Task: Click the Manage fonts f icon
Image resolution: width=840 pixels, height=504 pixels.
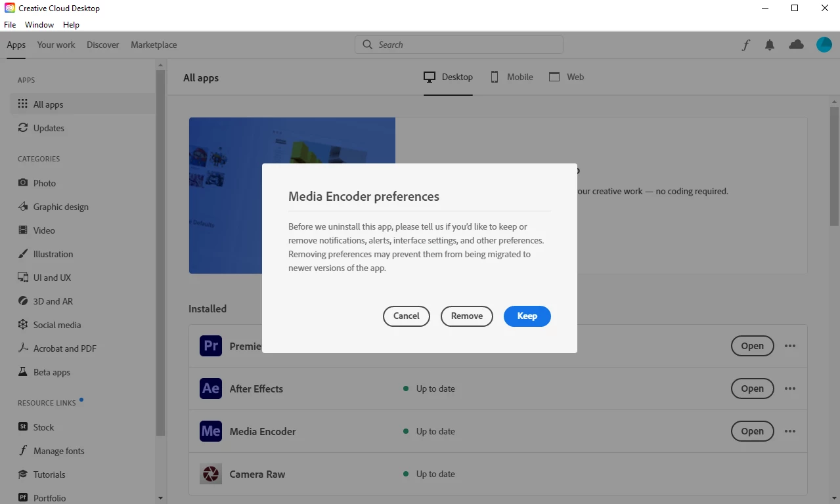Action: pos(23,450)
